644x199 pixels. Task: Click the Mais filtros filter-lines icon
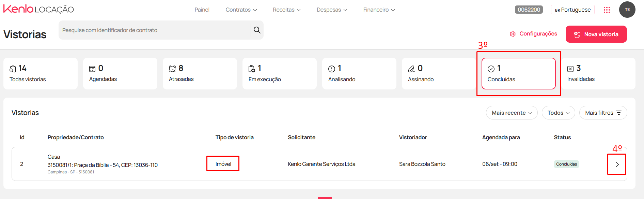619,113
